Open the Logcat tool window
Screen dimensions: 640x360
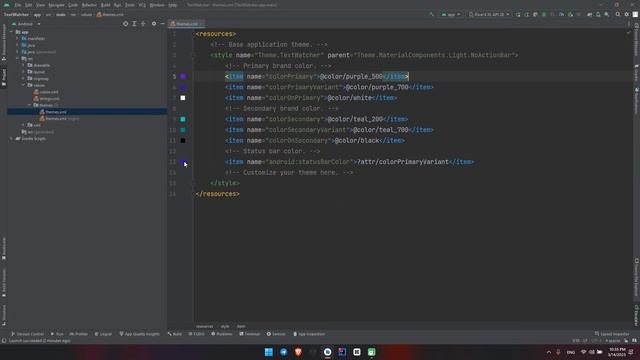(103, 334)
